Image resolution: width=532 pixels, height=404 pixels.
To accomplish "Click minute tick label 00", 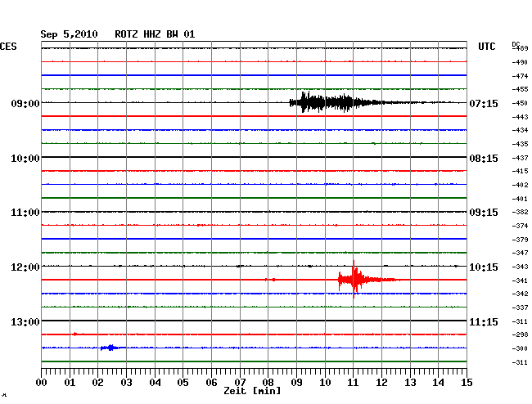I will coord(42,383).
